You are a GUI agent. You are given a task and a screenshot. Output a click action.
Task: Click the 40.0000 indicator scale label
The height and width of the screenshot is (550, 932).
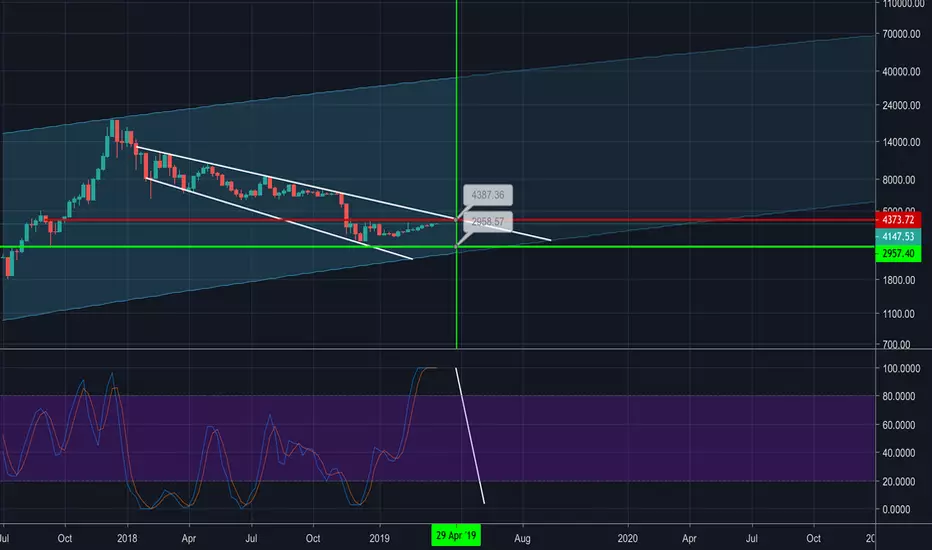click(899, 453)
